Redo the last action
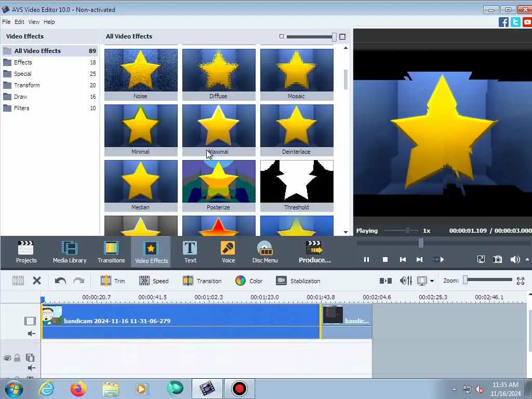 coord(79,281)
